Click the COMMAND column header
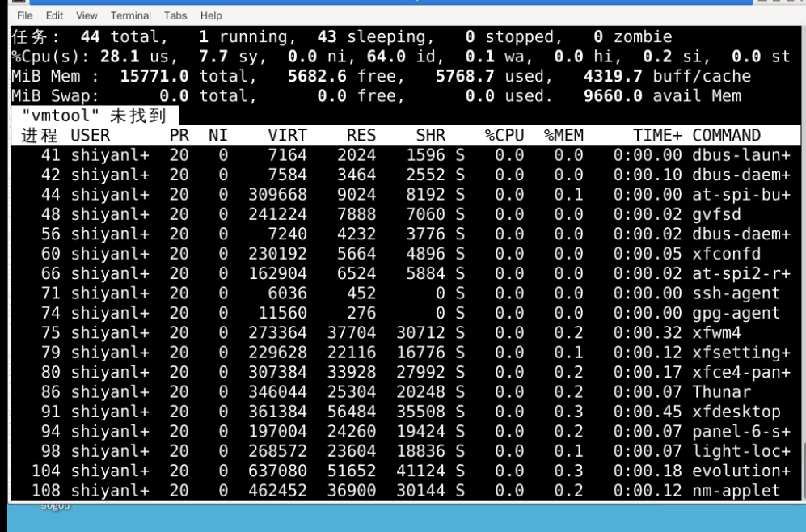Viewport: 806px width, 532px height. (x=726, y=135)
